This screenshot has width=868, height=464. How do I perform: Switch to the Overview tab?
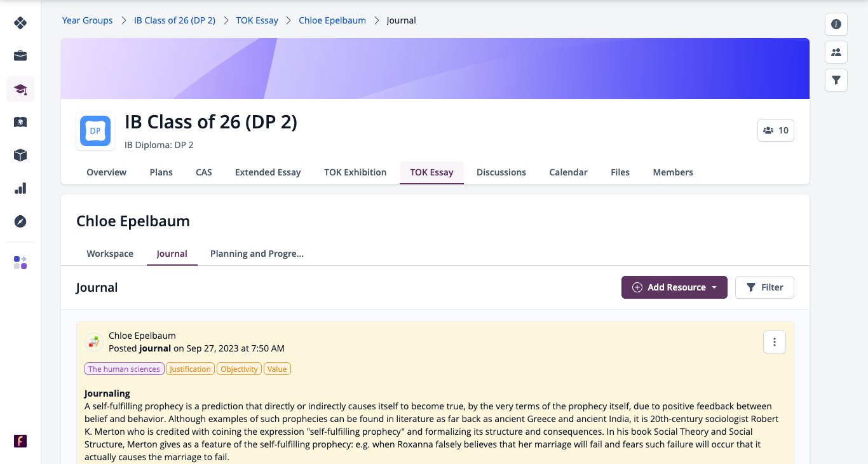(x=107, y=172)
